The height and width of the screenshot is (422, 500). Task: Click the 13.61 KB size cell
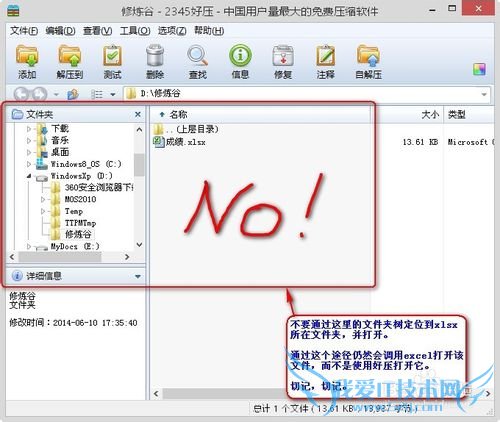(420, 142)
